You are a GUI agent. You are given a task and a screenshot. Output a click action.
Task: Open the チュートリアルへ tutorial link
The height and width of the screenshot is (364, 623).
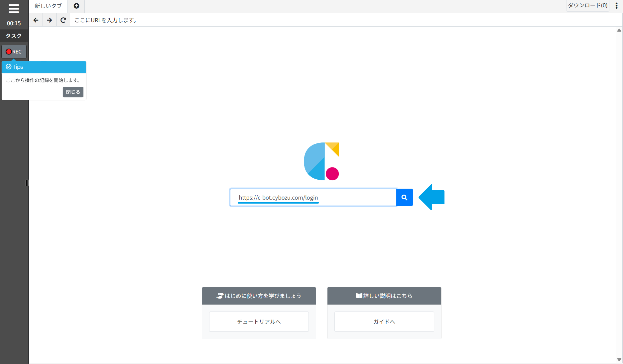tap(259, 321)
